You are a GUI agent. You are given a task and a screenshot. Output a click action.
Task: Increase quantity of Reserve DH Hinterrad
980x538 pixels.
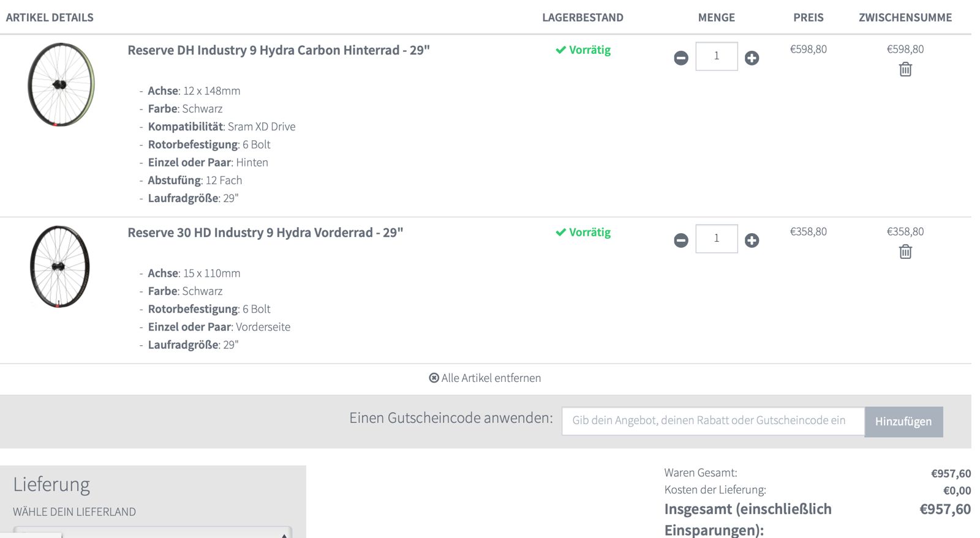coord(752,58)
